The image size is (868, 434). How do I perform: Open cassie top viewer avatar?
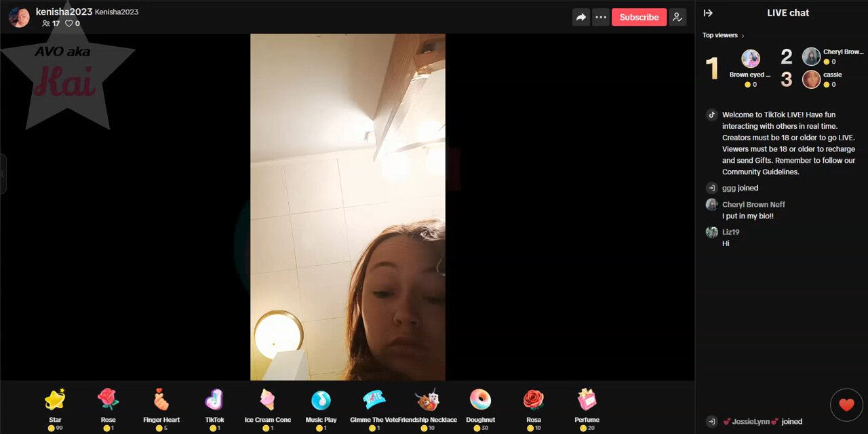click(811, 79)
